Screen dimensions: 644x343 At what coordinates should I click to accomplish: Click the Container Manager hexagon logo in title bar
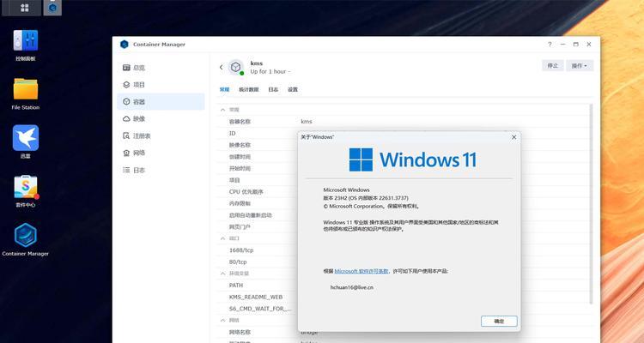coord(124,45)
